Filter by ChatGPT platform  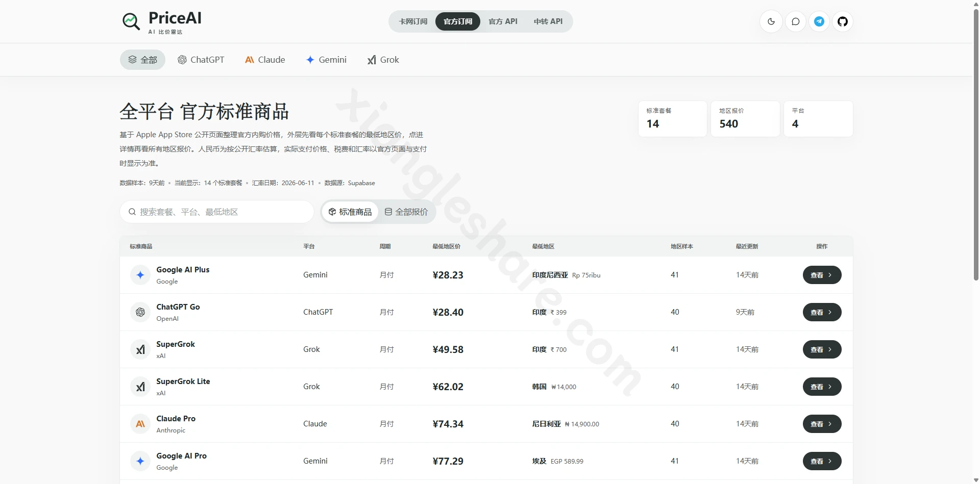201,60
